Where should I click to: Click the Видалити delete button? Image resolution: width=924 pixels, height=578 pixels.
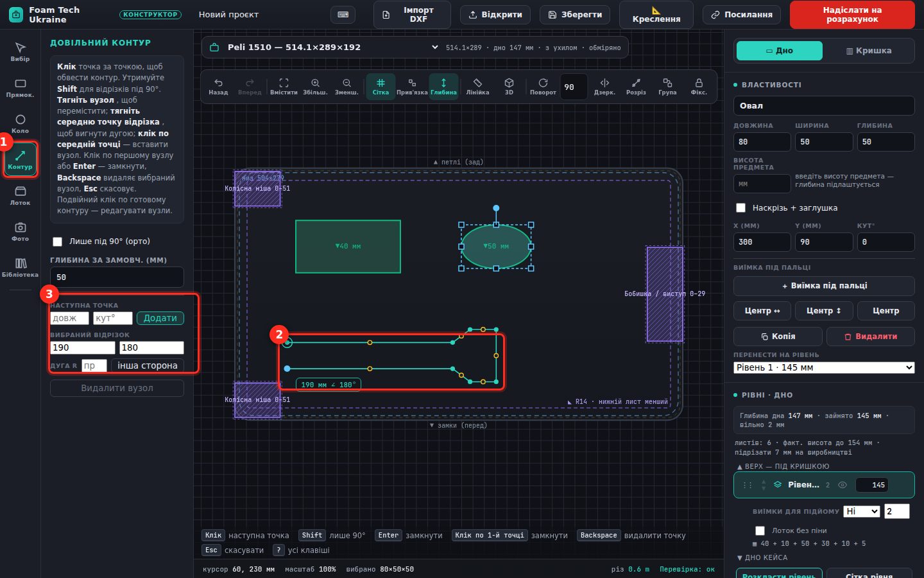871,337
